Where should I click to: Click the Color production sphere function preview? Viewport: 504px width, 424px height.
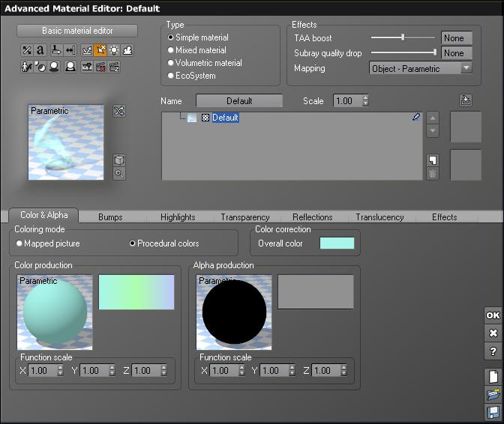point(55,312)
